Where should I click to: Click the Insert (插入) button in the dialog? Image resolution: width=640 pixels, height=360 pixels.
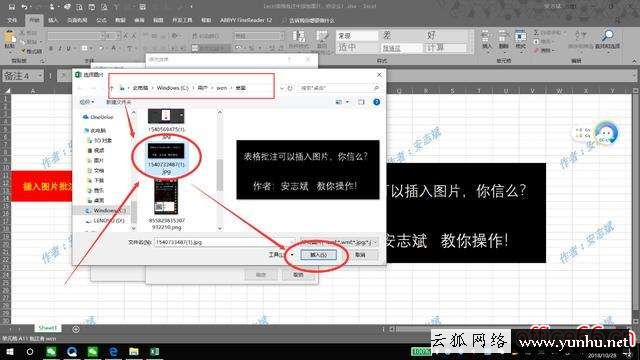[318, 255]
